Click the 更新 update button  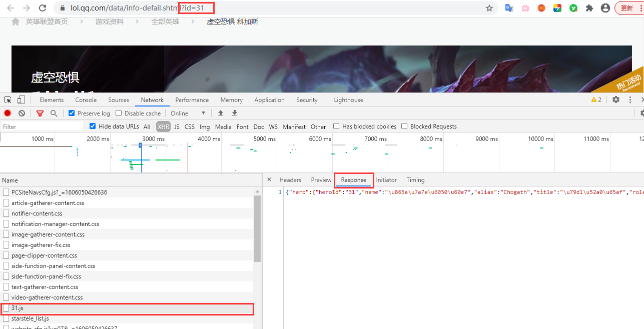(x=627, y=8)
